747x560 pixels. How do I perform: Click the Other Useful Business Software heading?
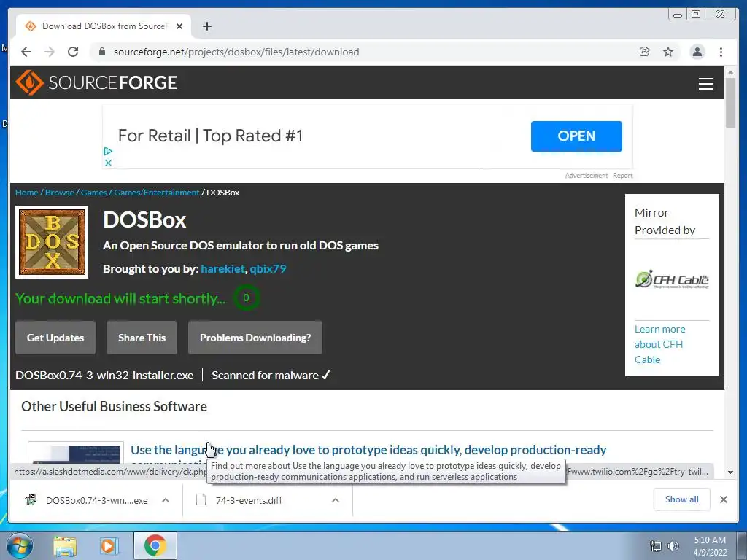tap(115, 406)
